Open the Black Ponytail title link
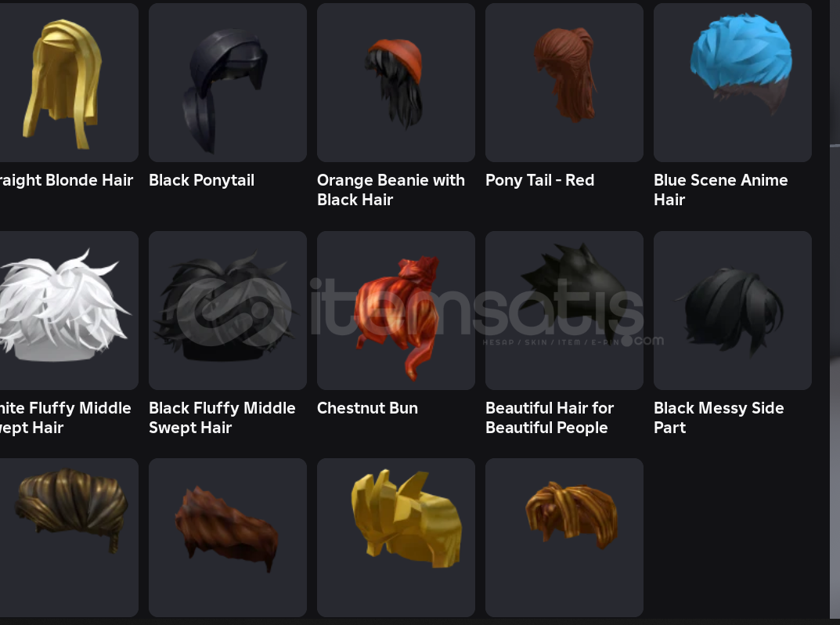 tap(201, 180)
